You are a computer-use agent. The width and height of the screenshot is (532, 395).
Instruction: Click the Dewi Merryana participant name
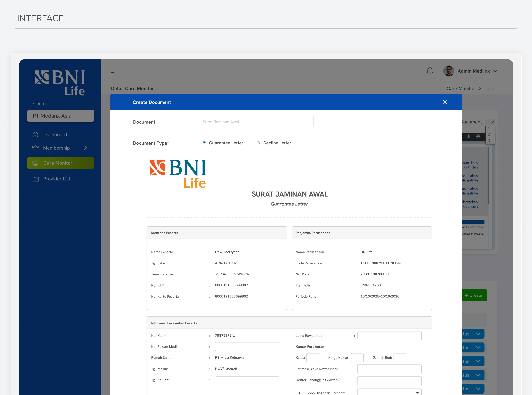(x=227, y=252)
